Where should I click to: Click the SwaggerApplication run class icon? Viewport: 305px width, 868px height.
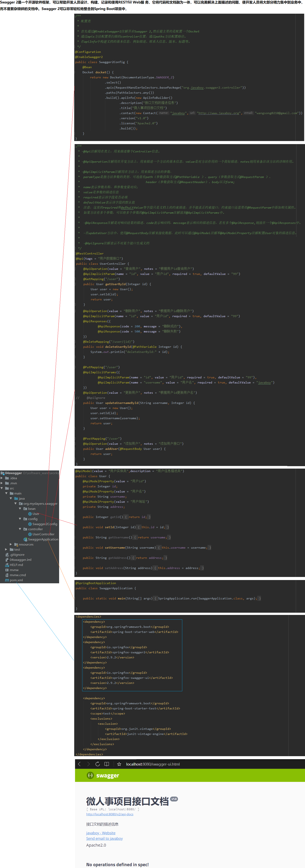[25, 539]
